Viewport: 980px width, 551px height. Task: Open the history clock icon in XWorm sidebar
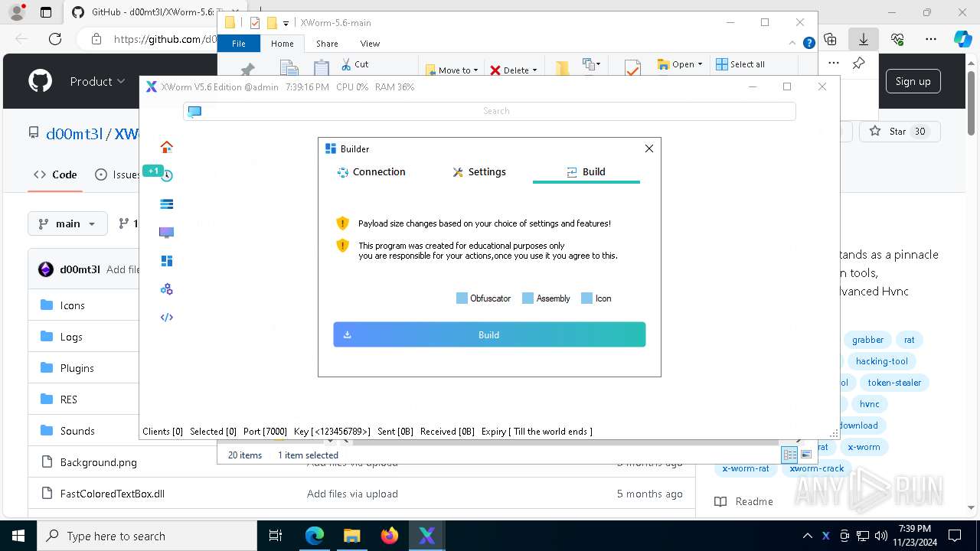click(x=166, y=175)
